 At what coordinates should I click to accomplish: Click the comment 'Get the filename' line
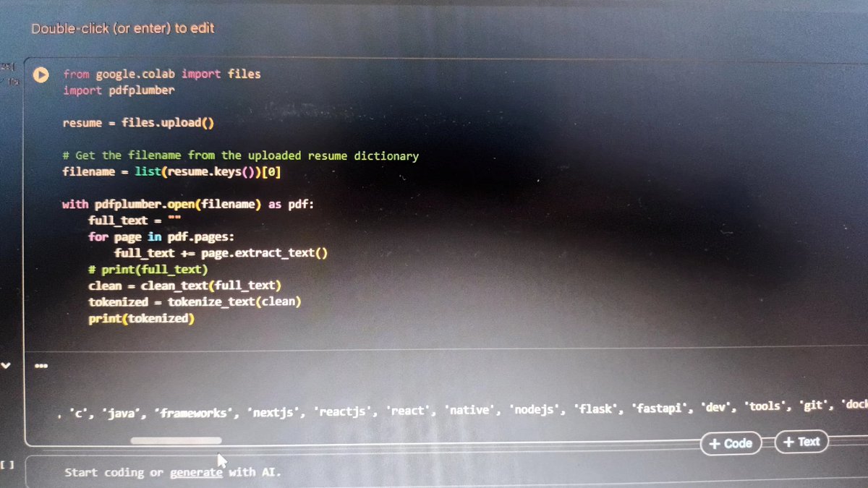[x=241, y=155]
